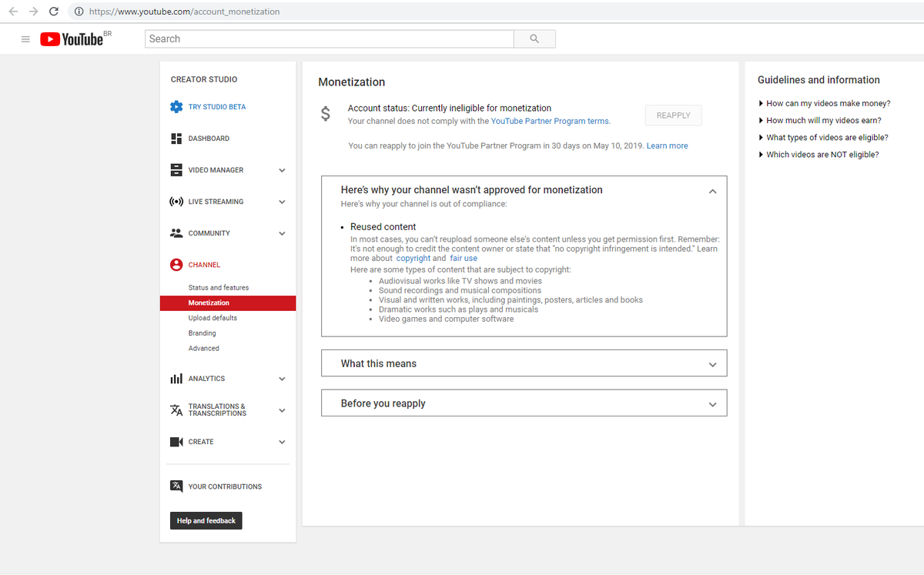Go back using the browser back arrow

click(x=13, y=12)
